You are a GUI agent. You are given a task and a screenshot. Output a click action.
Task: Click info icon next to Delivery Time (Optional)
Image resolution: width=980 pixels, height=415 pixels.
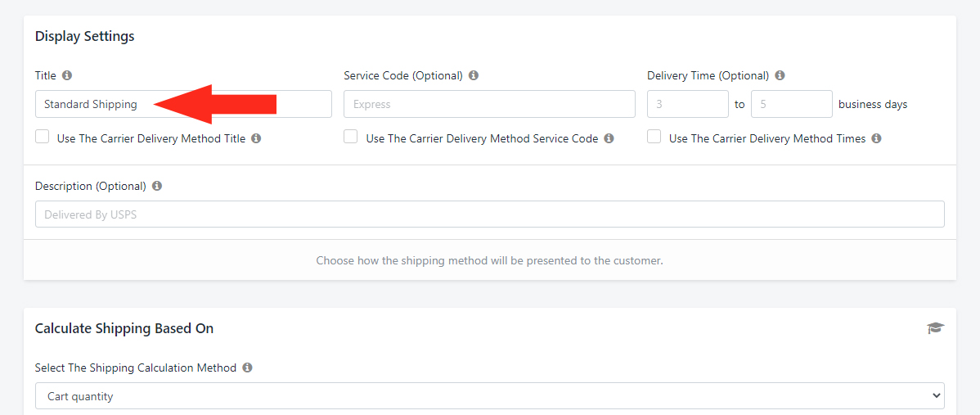(x=780, y=75)
